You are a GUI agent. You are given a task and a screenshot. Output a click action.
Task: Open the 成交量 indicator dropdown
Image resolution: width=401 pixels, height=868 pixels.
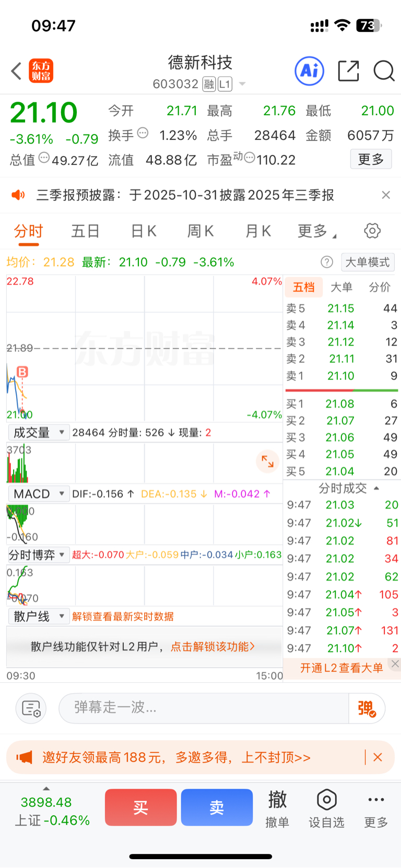click(x=39, y=432)
